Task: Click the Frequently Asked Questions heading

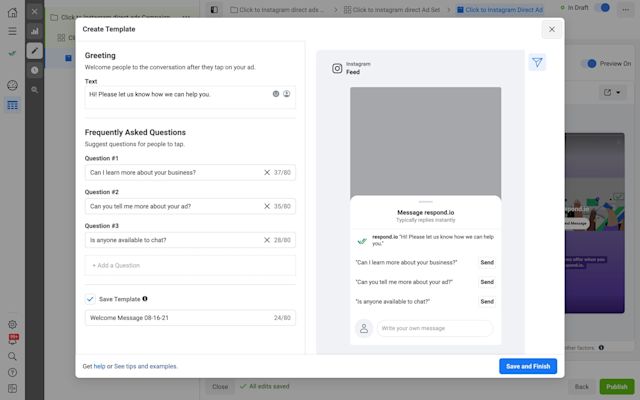Action: [135, 132]
